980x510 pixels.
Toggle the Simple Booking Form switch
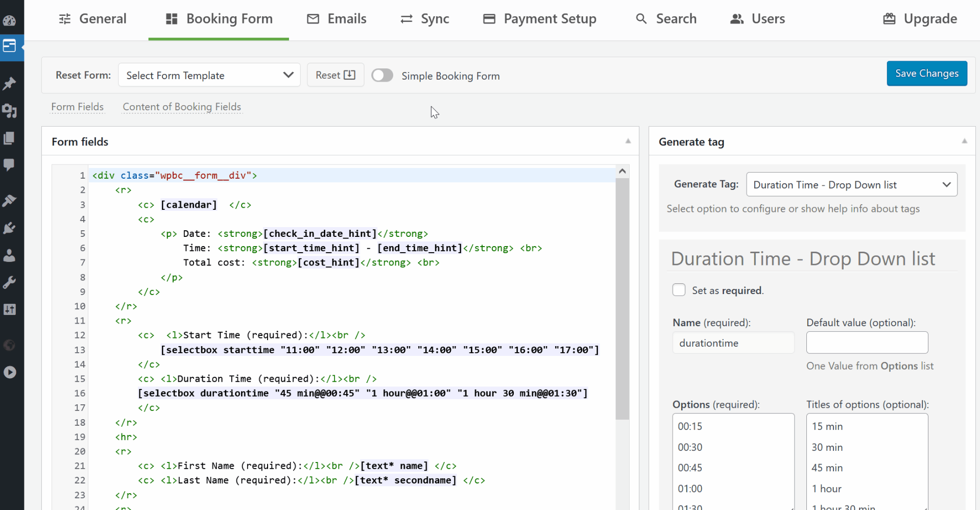(382, 76)
